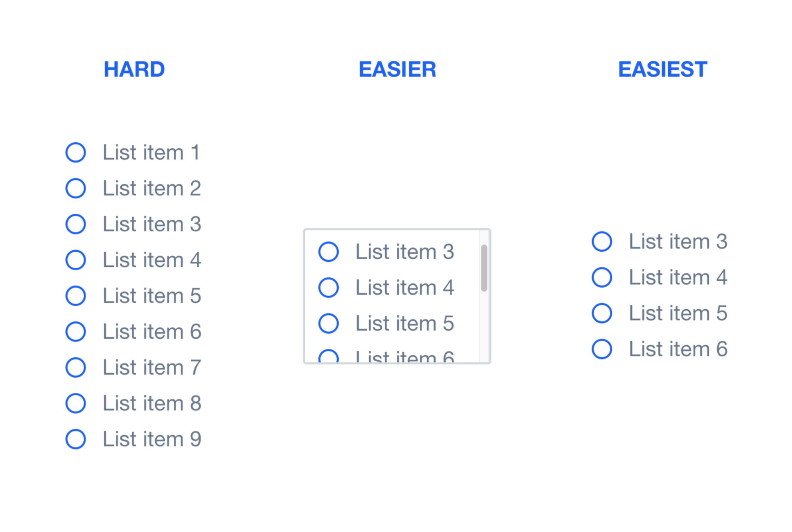Image resolution: width=792 pixels, height=532 pixels.
Task: Select List item 5 radio in HARD list
Action: point(75,296)
